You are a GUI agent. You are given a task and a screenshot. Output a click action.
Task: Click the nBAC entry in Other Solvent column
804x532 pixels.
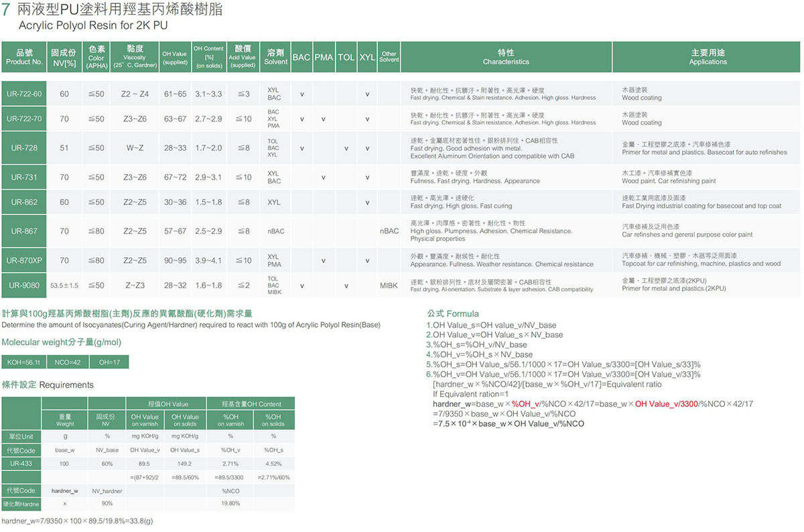[x=389, y=231]
